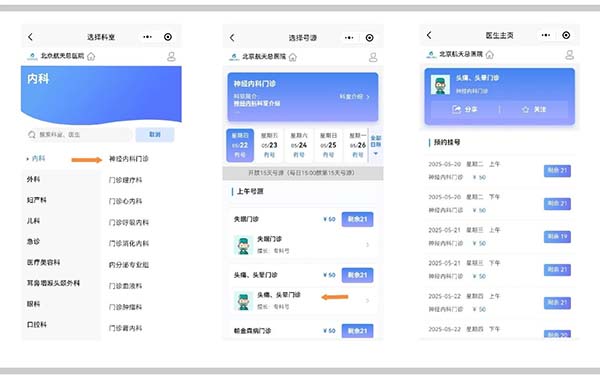The width and height of the screenshot is (600, 381).
Task: Select the 05/23 星期五 date tab
Action: pyautogui.click(x=269, y=145)
